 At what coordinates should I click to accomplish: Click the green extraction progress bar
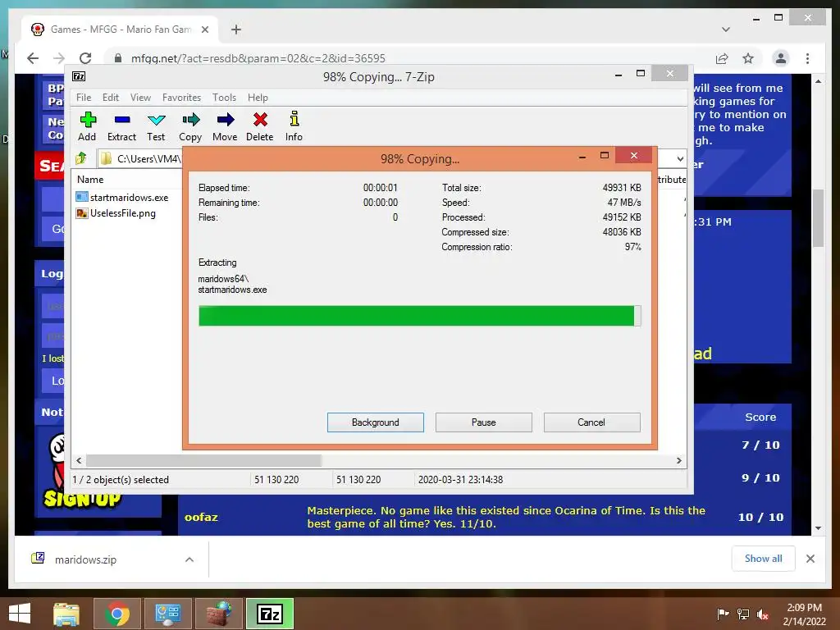[419, 316]
